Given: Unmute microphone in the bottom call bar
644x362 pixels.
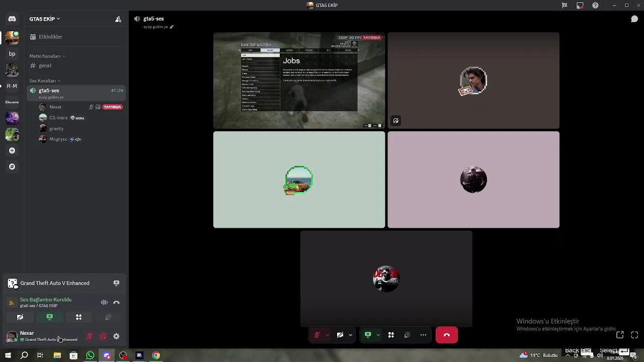Looking at the screenshot, I should tap(317, 335).
